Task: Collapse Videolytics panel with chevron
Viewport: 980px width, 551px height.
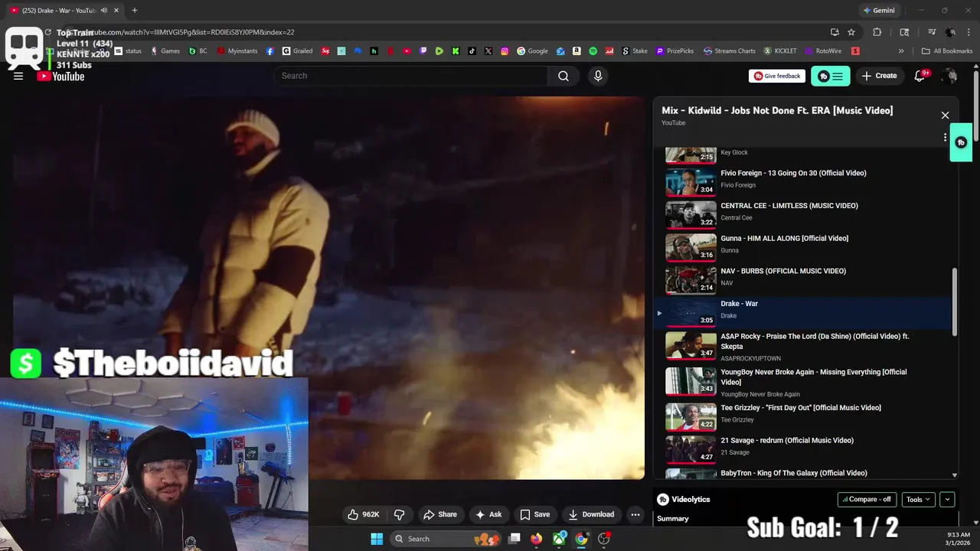Action: click(947, 499)
